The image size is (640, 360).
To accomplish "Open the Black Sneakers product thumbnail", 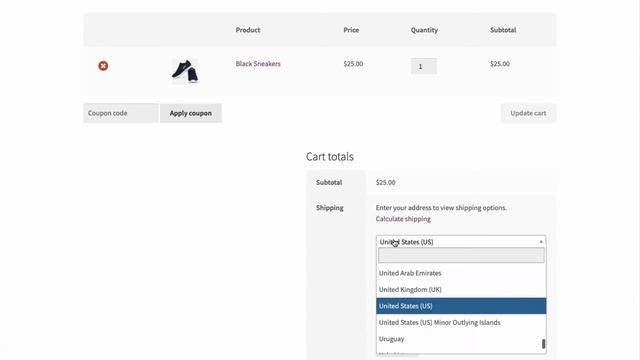I will point(185,71).
